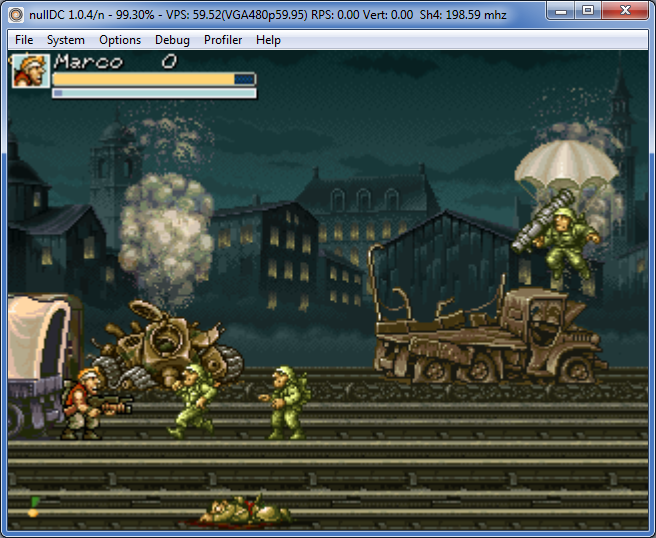The height and width of the screenshot is (538, 656).
Task: Open the File menu
Action: [24, 40]
